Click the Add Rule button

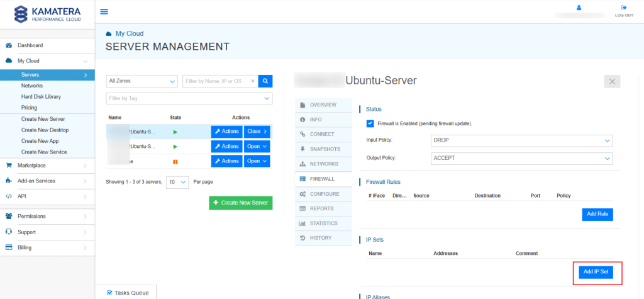(597, 215)
